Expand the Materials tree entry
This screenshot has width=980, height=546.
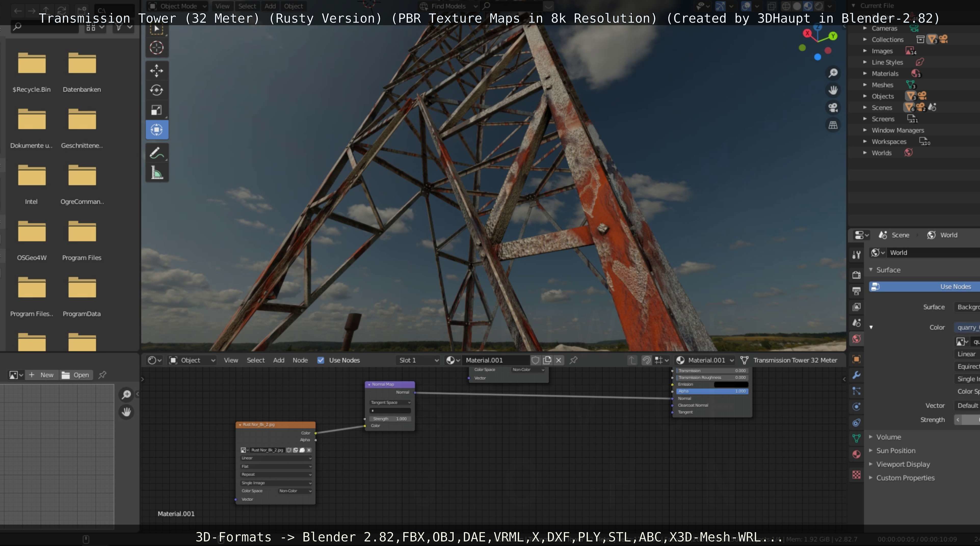[x=865, y=73]
